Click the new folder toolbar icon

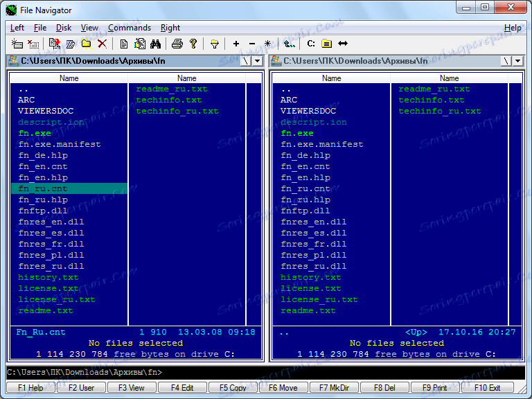(86, 44)
